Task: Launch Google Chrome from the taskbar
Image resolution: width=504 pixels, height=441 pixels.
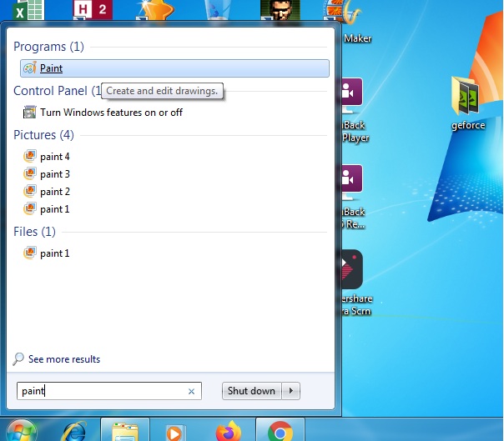Action: tap(280, 432)
